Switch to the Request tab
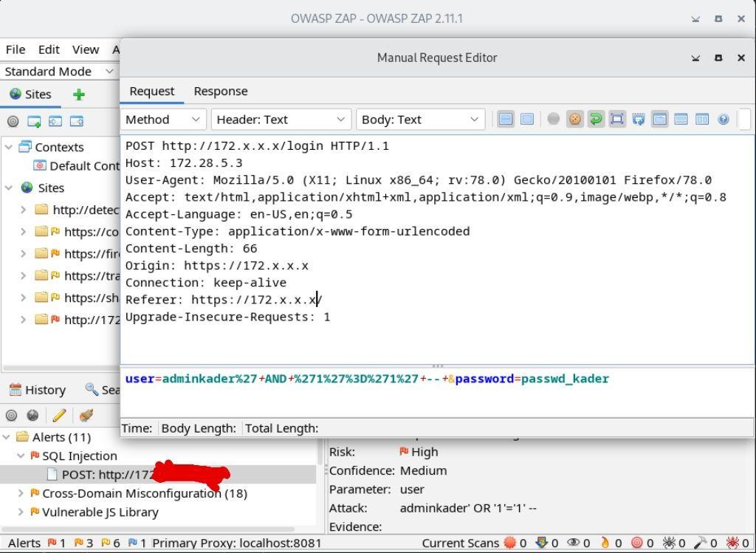 152,91
